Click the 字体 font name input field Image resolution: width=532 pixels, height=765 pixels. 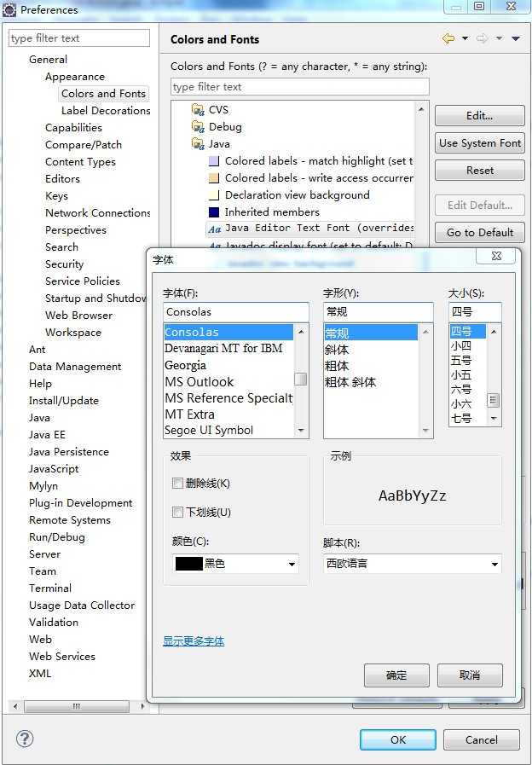236,312
